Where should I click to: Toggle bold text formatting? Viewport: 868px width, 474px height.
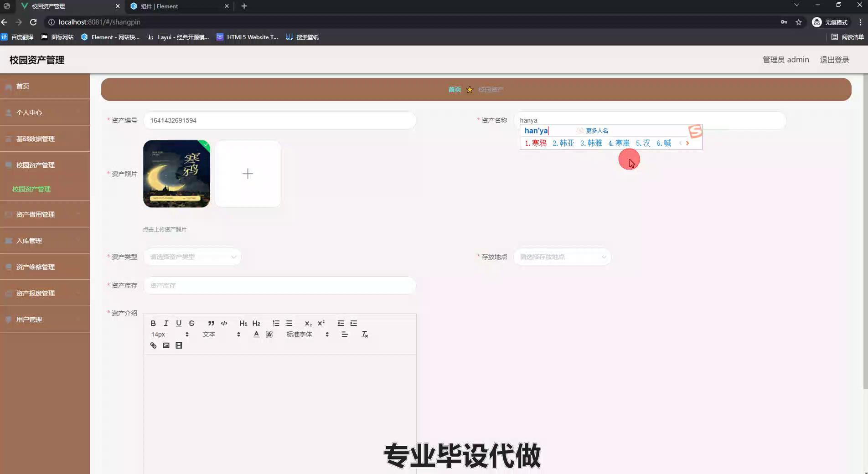pyautogui.click(x=153, y=323)
